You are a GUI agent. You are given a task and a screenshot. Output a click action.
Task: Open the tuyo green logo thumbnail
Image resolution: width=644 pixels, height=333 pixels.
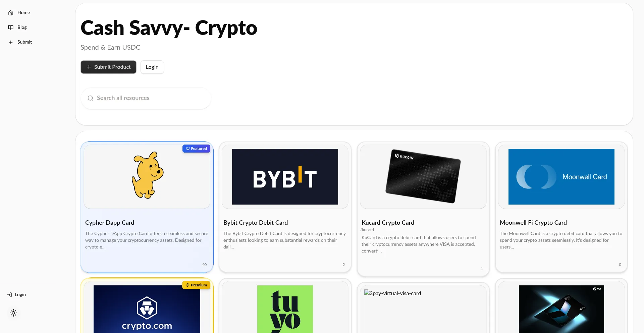coord(285,309)
